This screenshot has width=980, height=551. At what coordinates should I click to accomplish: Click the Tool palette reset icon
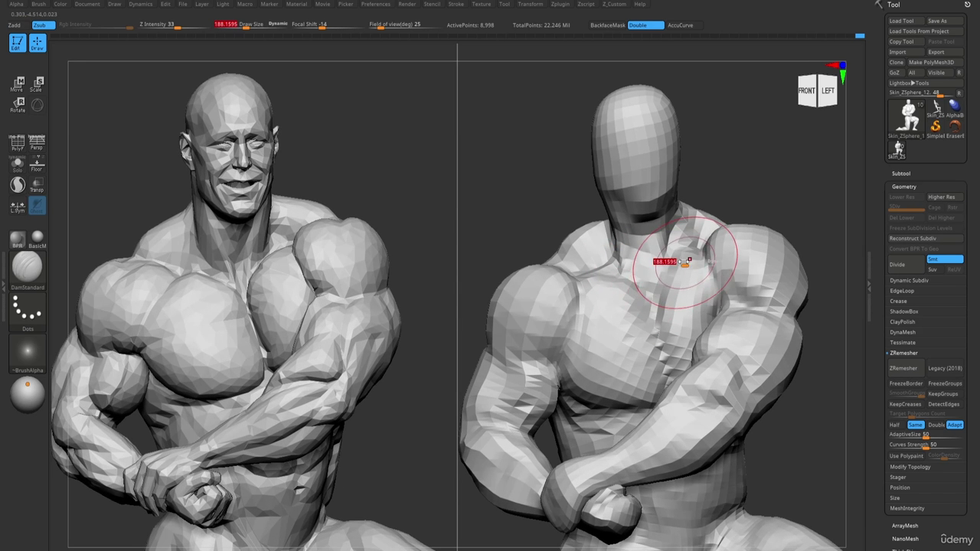tap(967, 5)
